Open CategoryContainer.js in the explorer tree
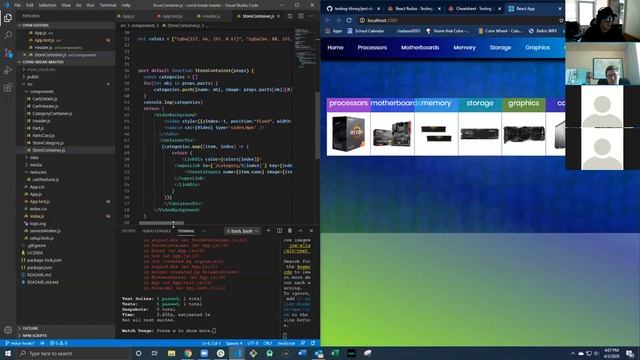Viewport: 640px width, 360px height. click(52, 113)
